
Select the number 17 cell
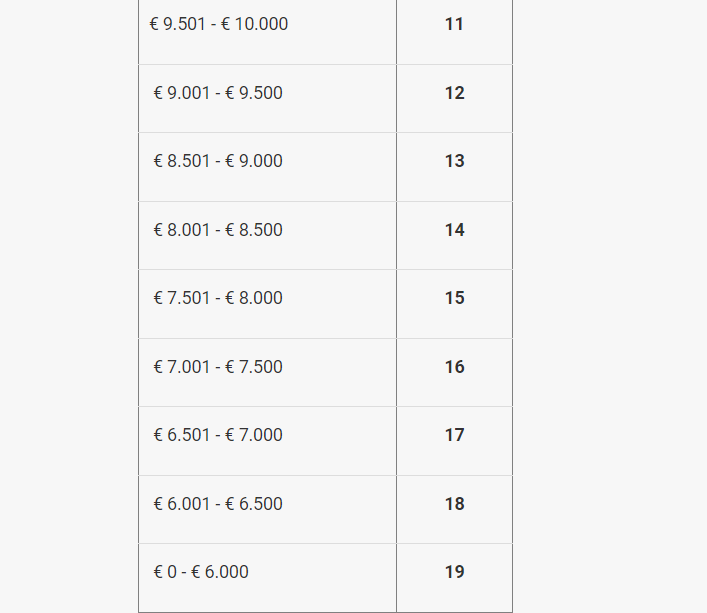(454, 435)
